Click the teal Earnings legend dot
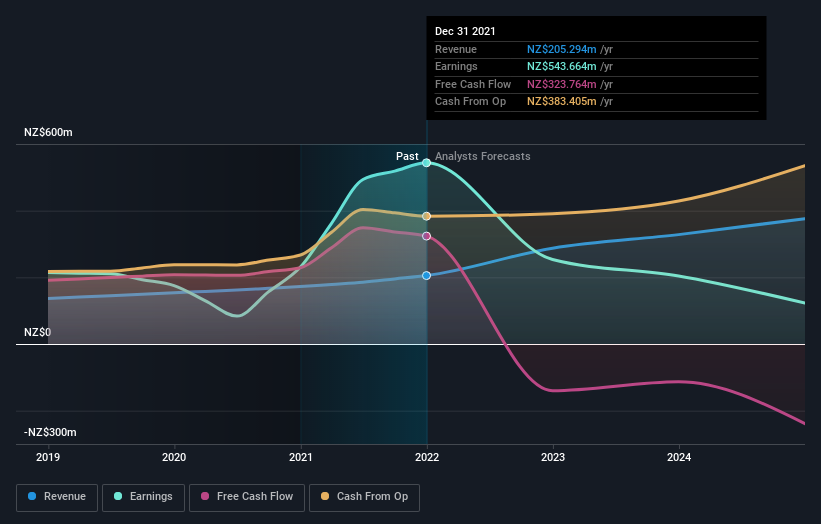The width and height of the screenshot is (821, 524). coord(118,496)
